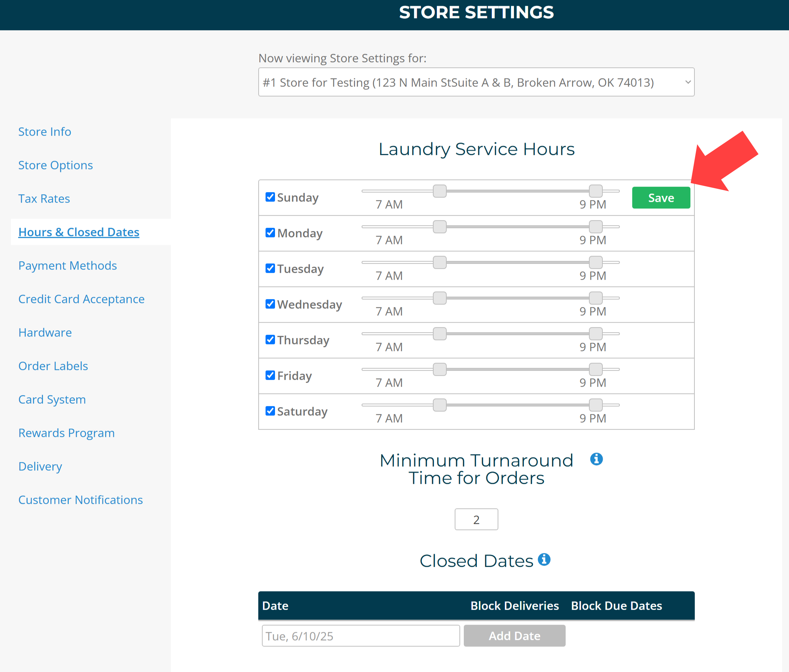This screenshot has height=672, width=789.
Task: Click Tuesday's 9 PM slider handle
Action: (595, 262)
